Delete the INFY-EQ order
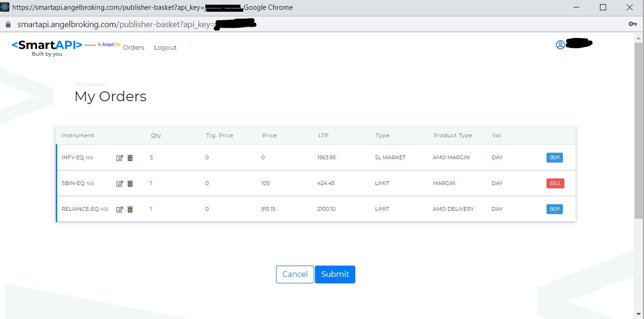Viewport: 644px width, 319px height. coord(130,158)
